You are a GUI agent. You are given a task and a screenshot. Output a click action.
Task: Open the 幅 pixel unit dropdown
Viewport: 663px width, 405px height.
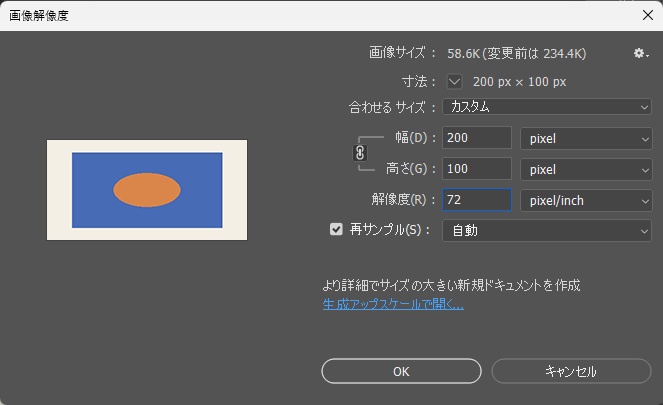pyautogui.click(x=586, y=139)
